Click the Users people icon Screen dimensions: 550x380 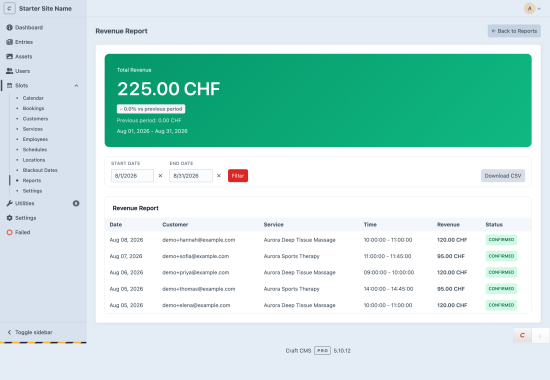click(9, 71)
